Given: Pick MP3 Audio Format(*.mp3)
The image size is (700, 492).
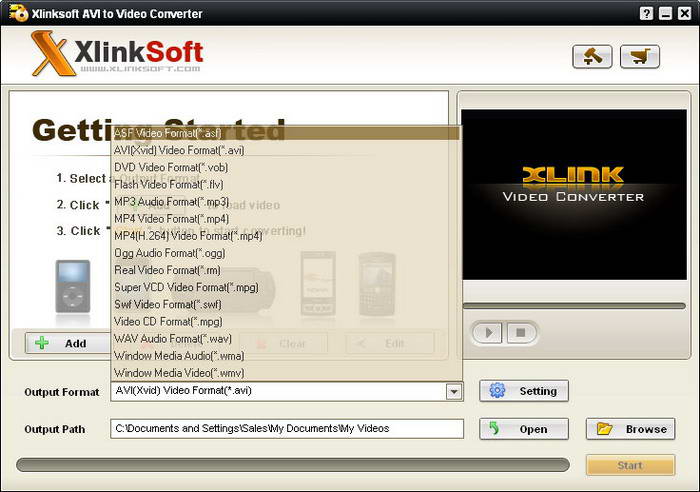Looking at the screenshot, I should tap(286, 202).
